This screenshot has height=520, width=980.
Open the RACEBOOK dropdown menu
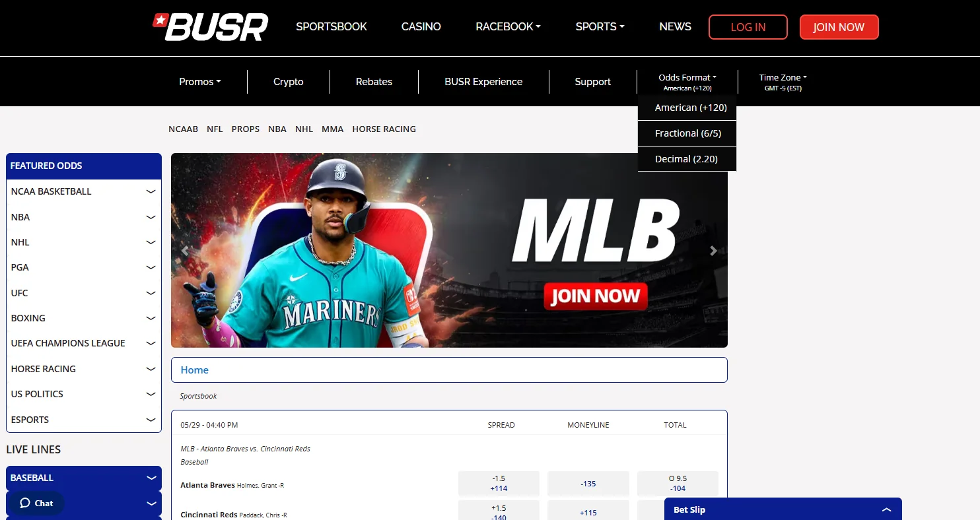click(x=508, y=27)
